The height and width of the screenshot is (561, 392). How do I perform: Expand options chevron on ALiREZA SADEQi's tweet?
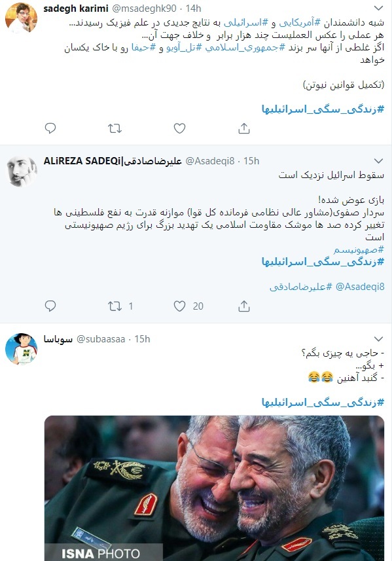[378, 161]
